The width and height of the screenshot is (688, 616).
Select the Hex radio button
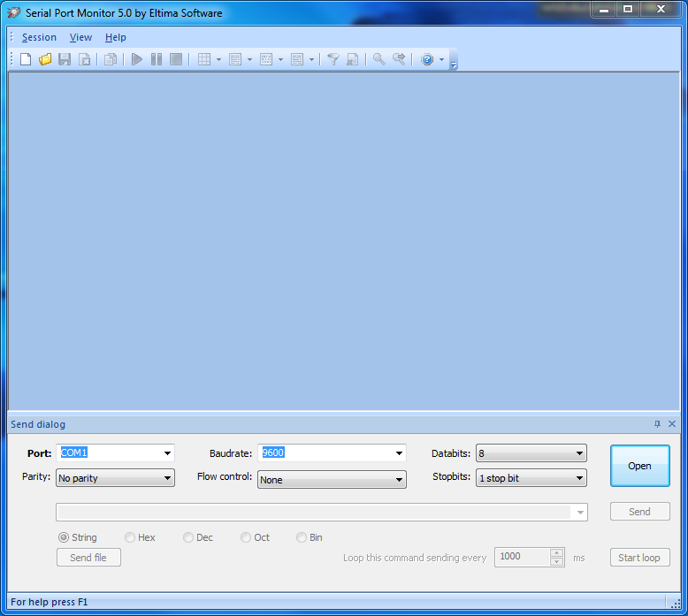[x=130, y=537]
